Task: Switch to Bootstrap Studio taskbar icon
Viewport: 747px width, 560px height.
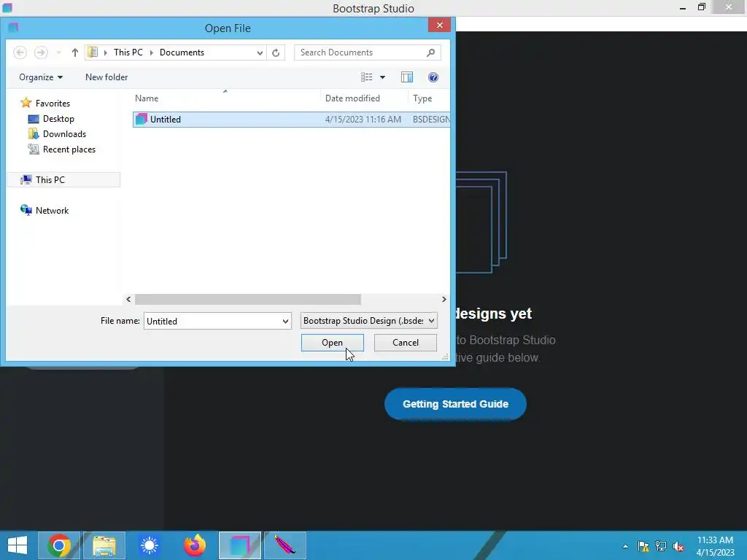Action: click(239, 545)
